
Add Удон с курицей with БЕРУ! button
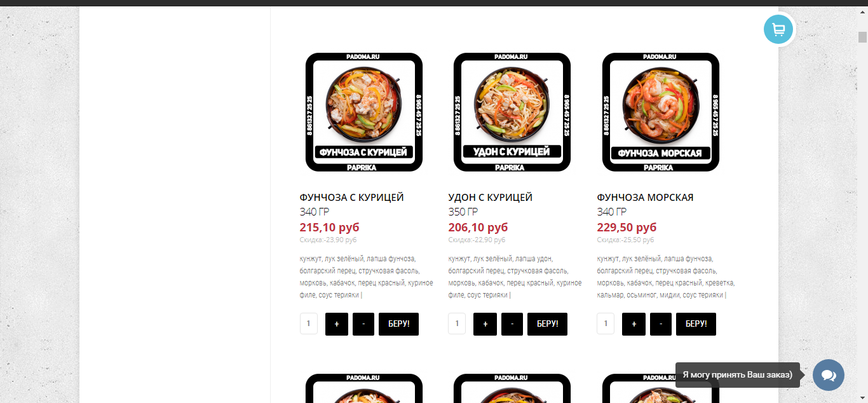[x=547, y=324]
